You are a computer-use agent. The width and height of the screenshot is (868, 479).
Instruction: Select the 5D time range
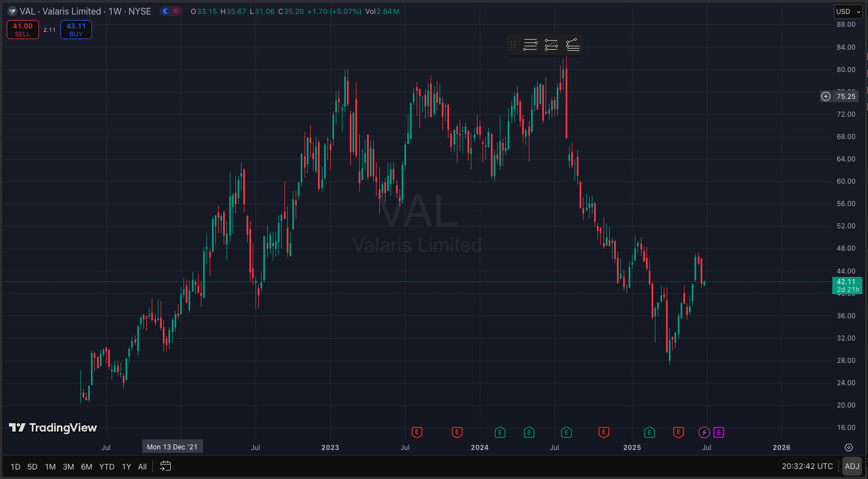click(x=32, y=467)
